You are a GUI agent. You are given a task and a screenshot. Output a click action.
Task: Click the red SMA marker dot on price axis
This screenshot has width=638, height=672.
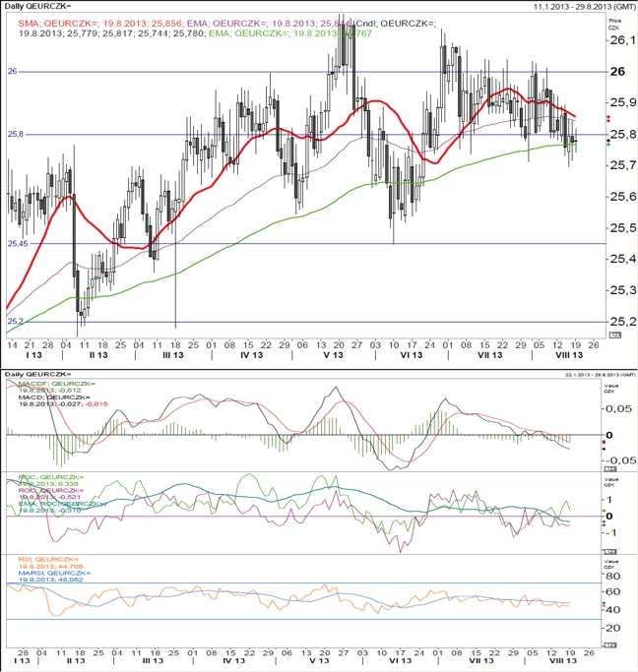point(608,116)
